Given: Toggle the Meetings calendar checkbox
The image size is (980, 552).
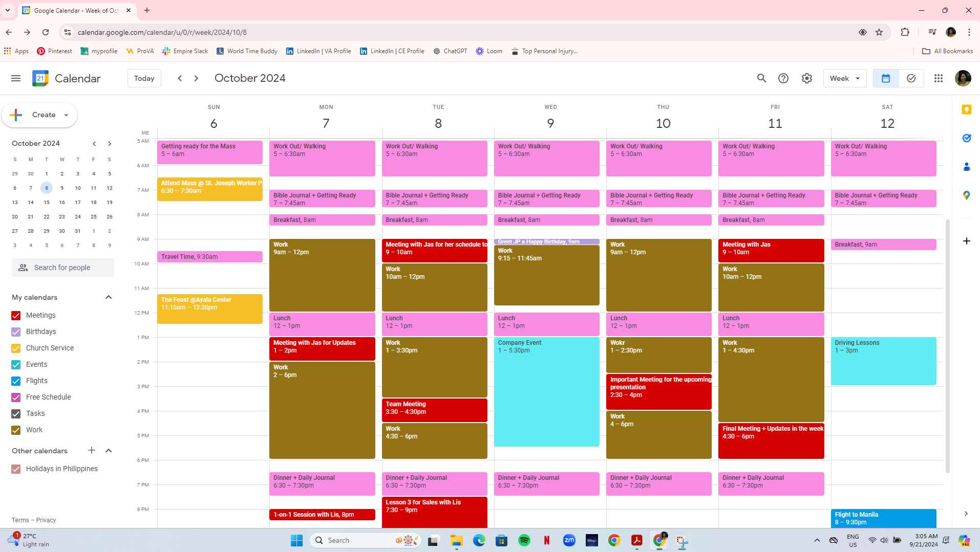Looking at the screenshot, I should point(16,316).
